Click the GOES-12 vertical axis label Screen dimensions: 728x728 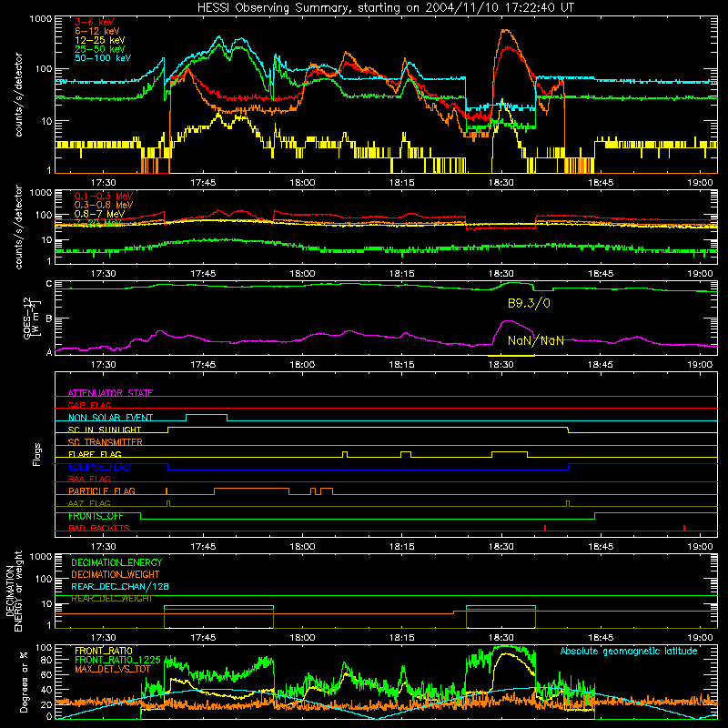click(33, 318)
